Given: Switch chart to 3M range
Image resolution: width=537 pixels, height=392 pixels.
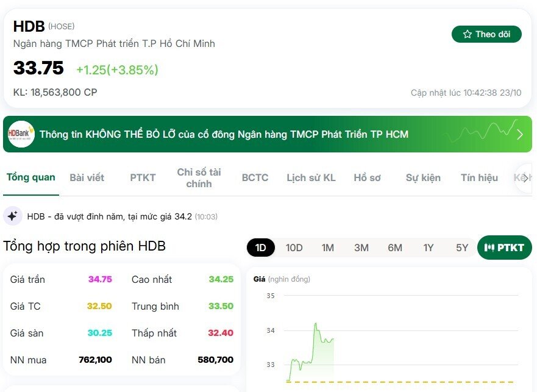Looking at the screenshot, I should pyautogui.click(x=361, y=248).
